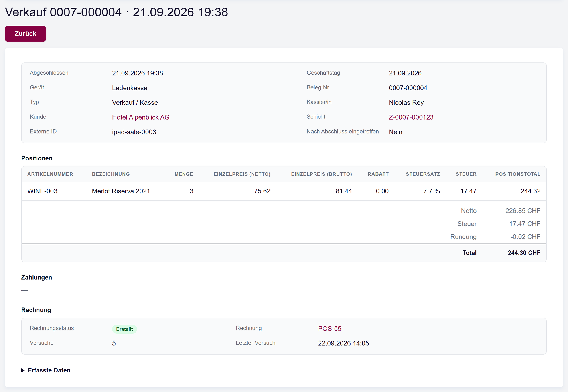Click Nach Abschluss eingetroffen value Nein
The height and width of the screenshot is (392, 568).
(x=395, y=132)
